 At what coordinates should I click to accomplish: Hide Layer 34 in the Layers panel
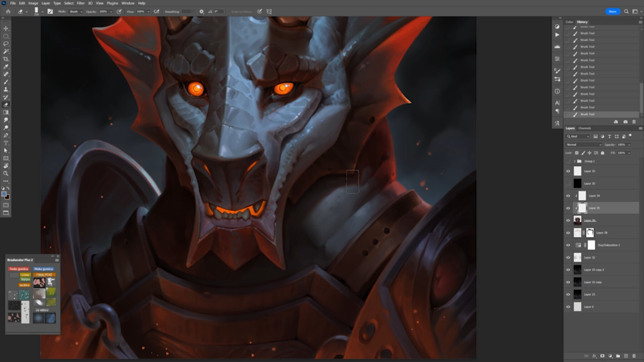(x=569, y=196)
